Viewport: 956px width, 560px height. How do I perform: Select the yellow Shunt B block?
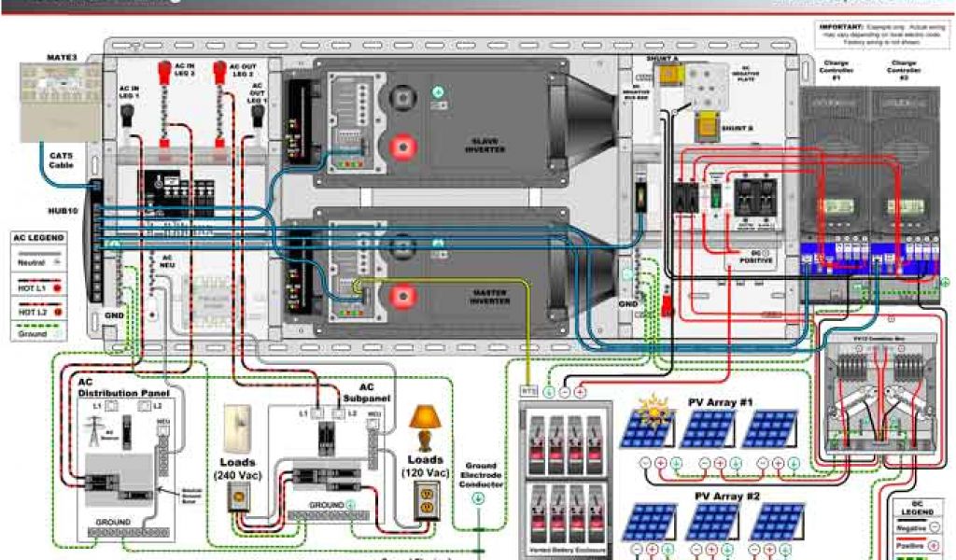click(707, 123)
